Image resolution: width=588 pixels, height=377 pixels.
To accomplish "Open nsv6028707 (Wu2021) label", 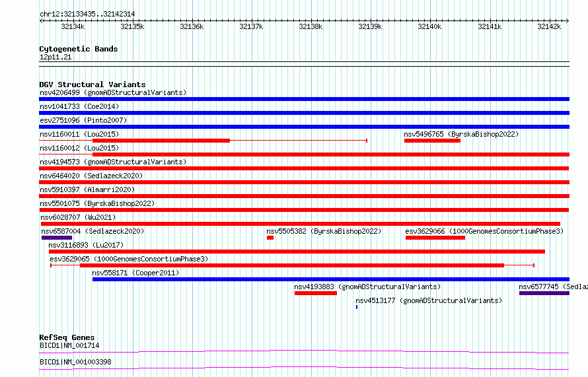I will click(x=78, y=217).
